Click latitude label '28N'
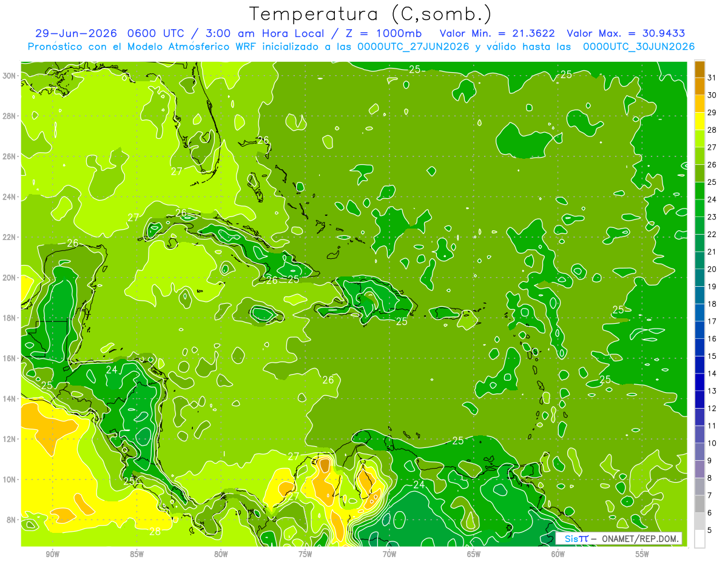Viewport: 728px width, 562px height. 9,116
